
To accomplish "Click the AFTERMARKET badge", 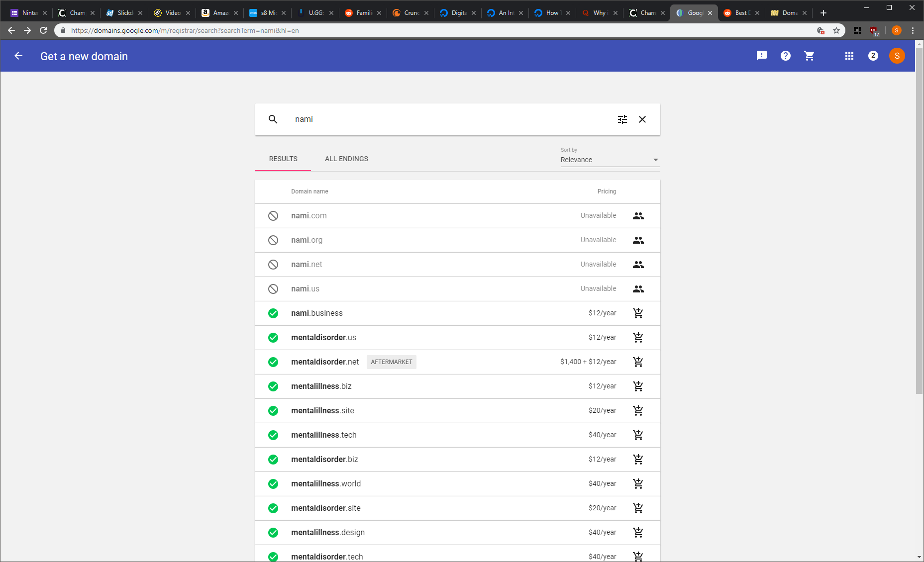I will (392, 362).
